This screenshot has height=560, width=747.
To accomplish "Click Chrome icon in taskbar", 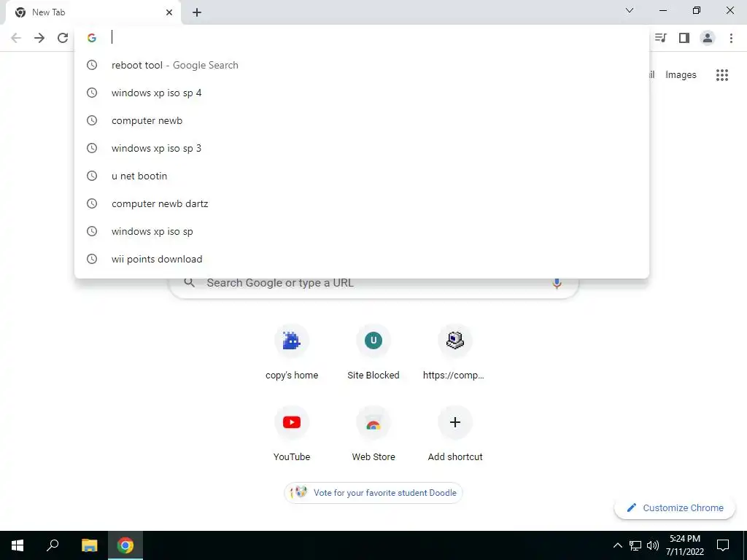I will (x=125, y=545).
